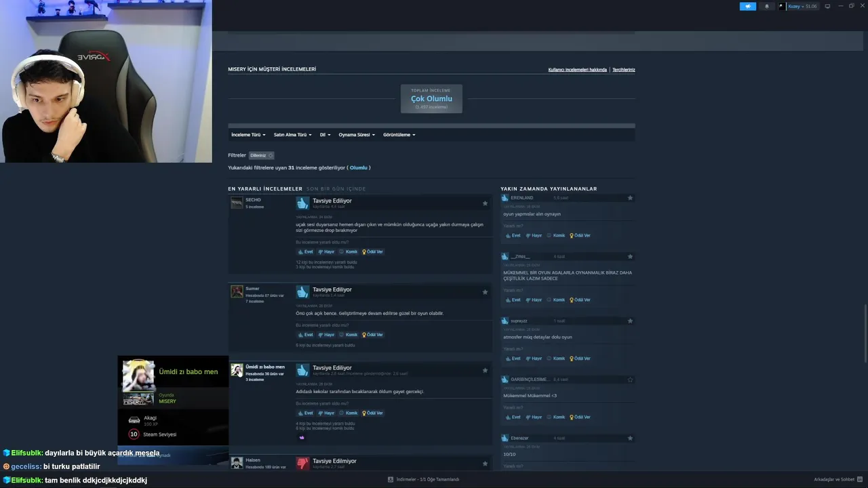Click the thumbs-down icon on Halsen's review
This screenshot has width=868, height=488.
click(x=302, y=463)
